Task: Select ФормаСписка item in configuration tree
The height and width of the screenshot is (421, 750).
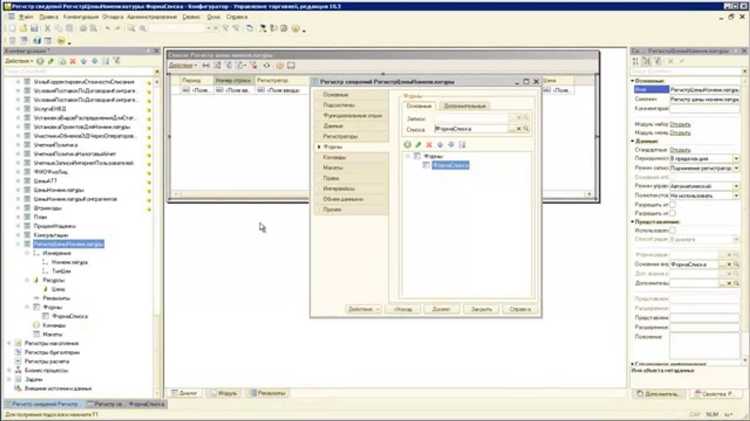Action: (x=70, y=316)
